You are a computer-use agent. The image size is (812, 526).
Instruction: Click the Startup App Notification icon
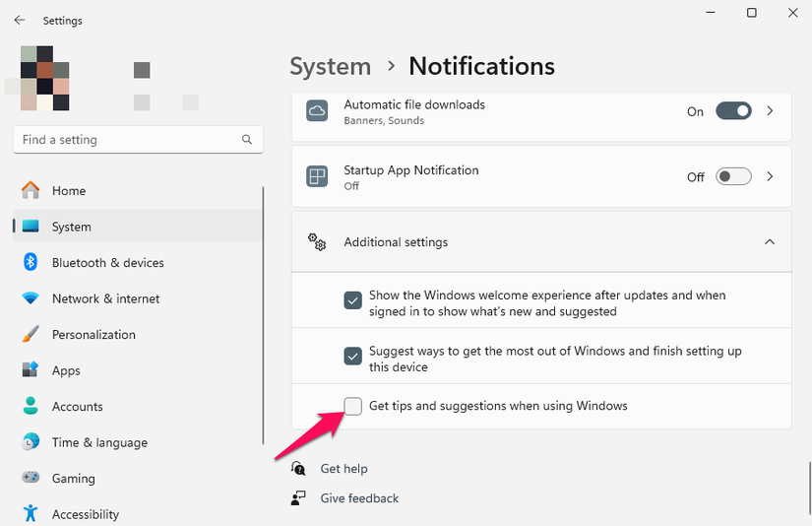pos(317,177)
